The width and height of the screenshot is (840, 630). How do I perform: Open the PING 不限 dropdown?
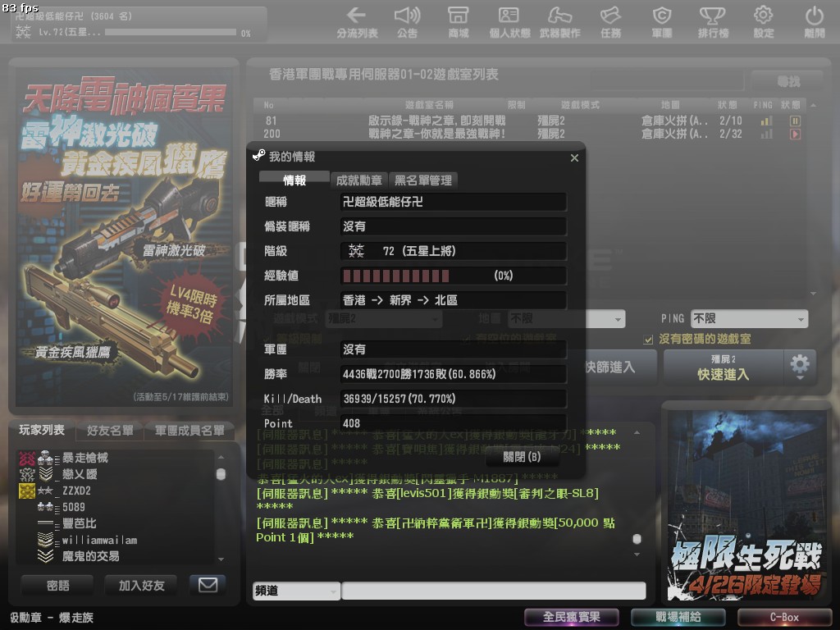[x=749, y=318]
